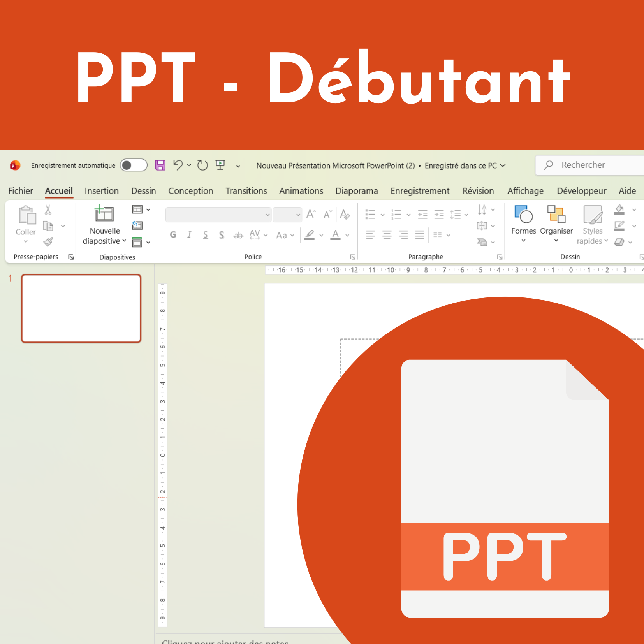The image size is (644, 644).
Task: Clear all formatting eraser A icon
Action: [x=345, y=214]
